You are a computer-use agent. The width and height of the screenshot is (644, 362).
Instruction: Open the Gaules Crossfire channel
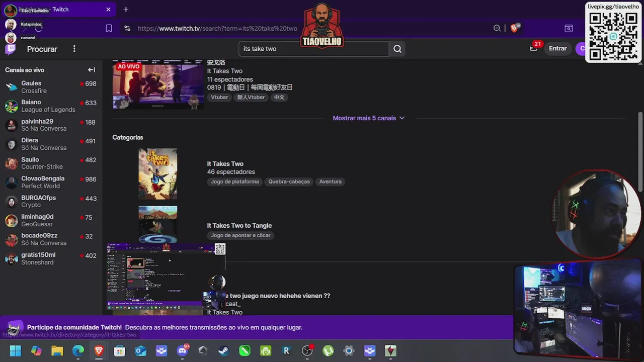[51, 87]
